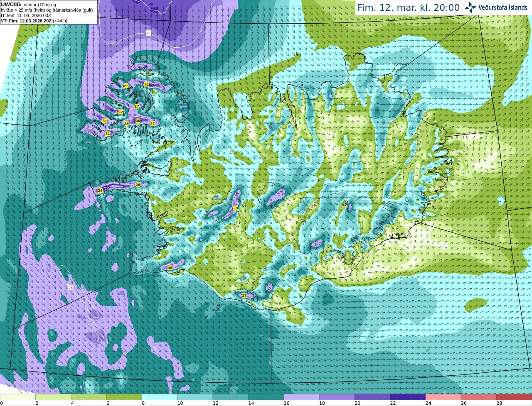This screenshot has height=406, width=532.
Task: Click the legend tick label 16
Action: pos(286,403)
